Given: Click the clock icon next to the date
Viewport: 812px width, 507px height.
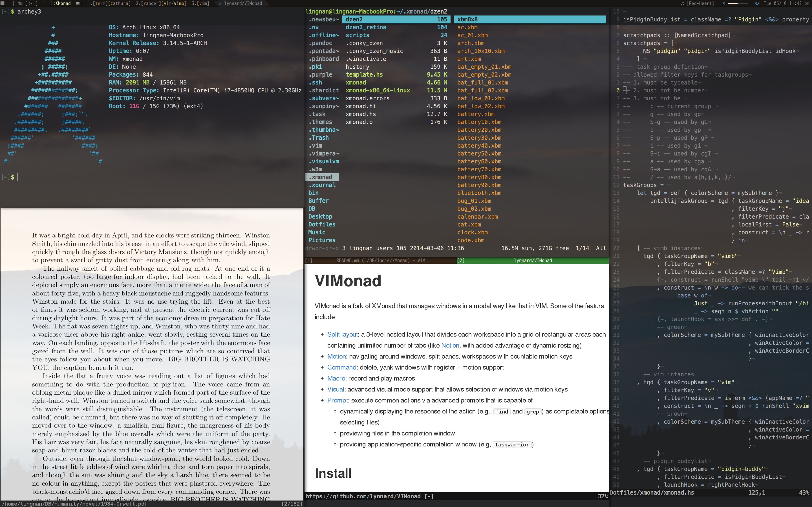Looking at the screenshot, I should [x=757, y=3].
